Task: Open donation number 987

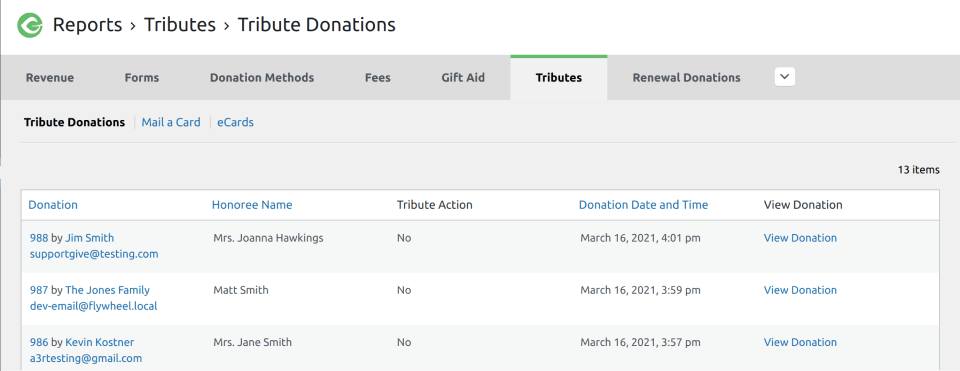Action: [39, 290]
